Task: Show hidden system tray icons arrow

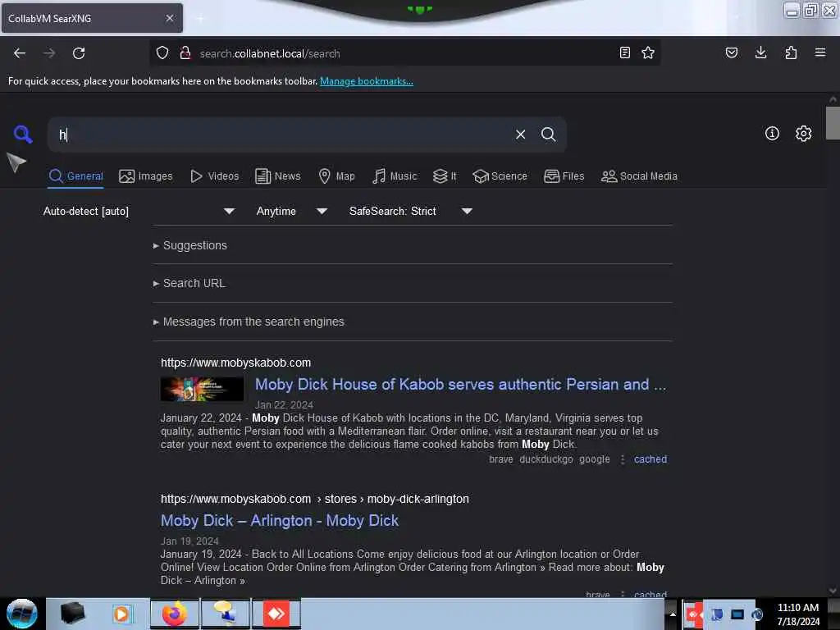Action: pos(673,614)
